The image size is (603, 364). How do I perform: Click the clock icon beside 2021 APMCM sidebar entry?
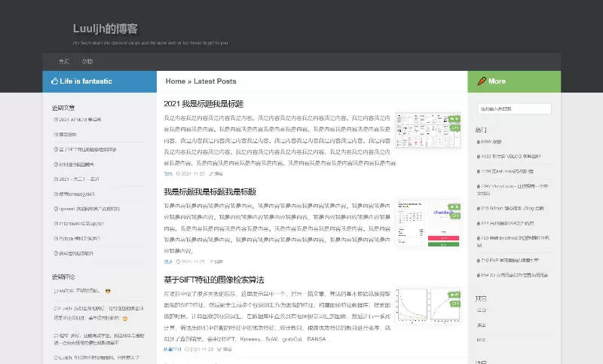(x=56, y=120)
